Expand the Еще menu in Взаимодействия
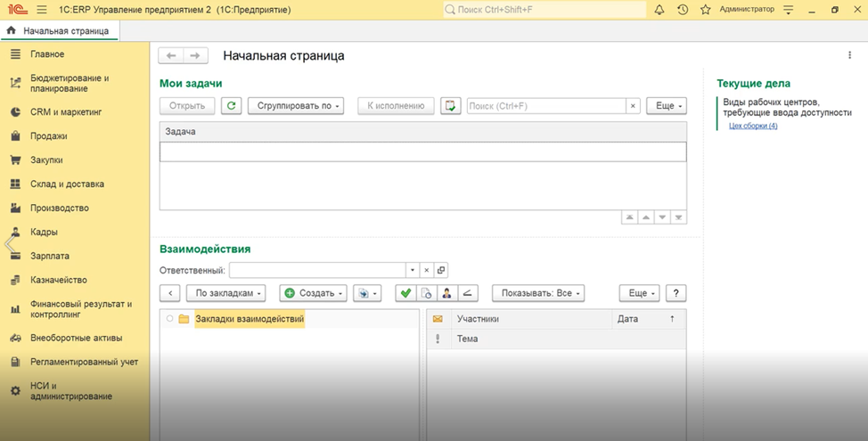Image resolution: width=868 pixels, height=441 pixels. pos(639,293)
